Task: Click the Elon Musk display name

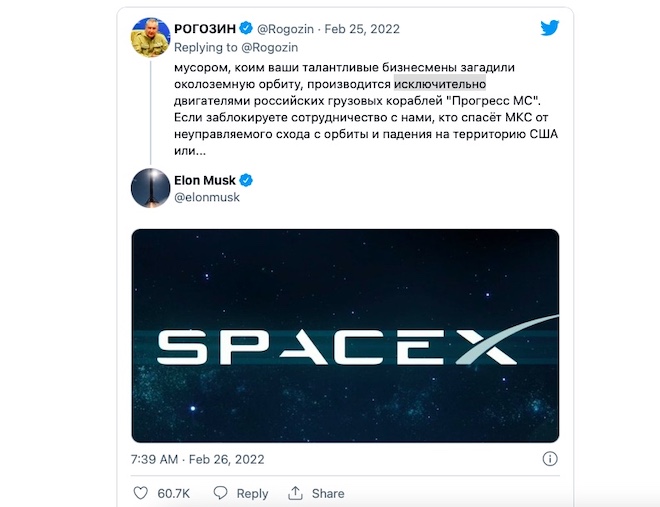Action: 205,180
